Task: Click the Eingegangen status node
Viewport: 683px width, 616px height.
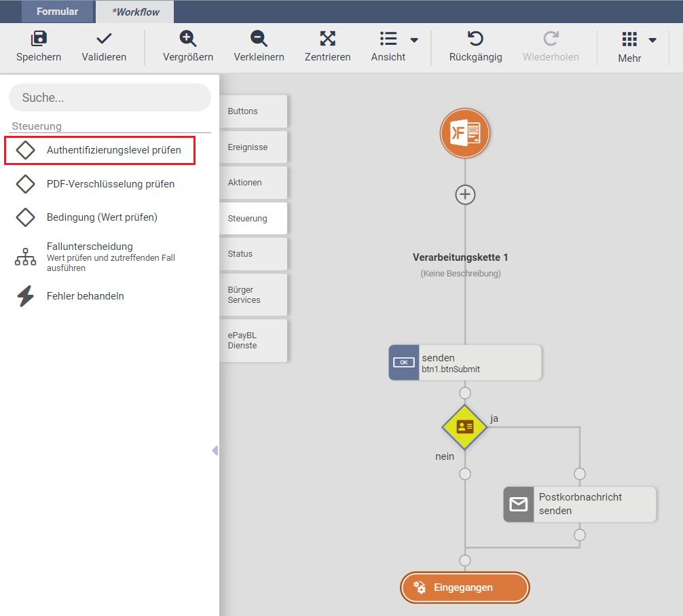Action: [464, 587]
